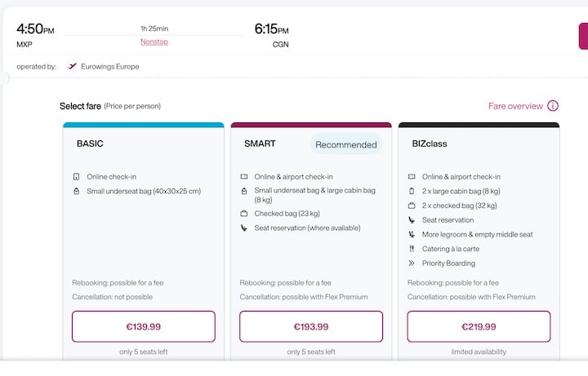
Task: Click the Recommended badge on SMART
Action: (346, 144)
